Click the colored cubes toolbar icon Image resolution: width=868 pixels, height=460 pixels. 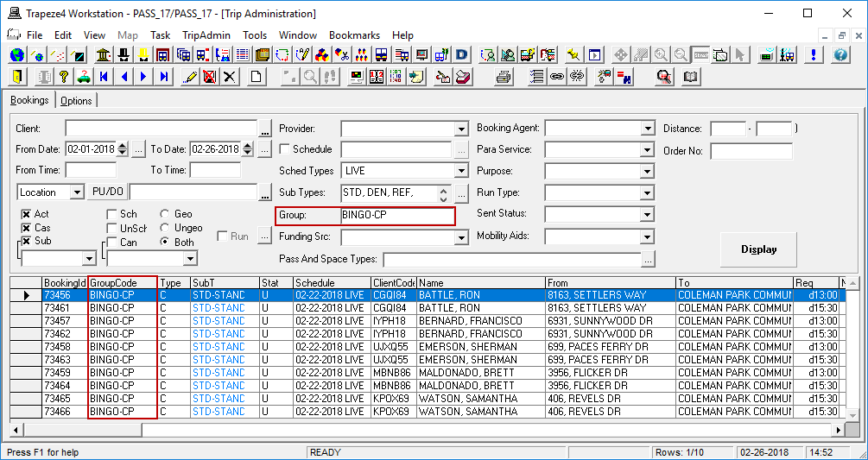[x=321, y=55]
